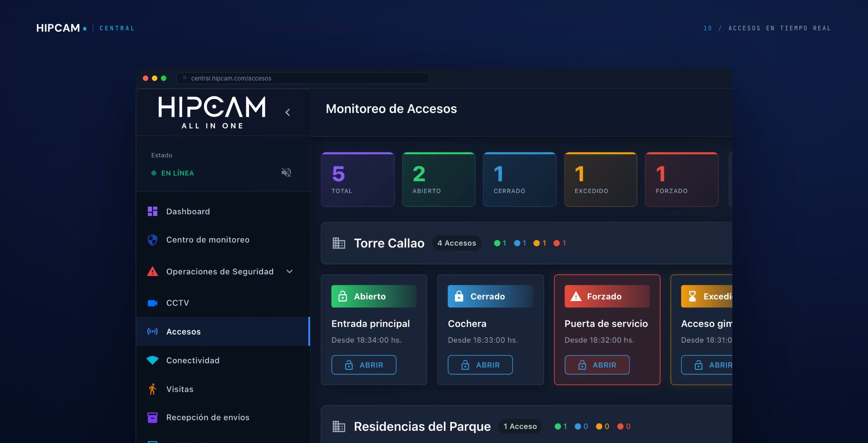Image resolution: width=868 pixels, height=443 pixels.
Task: Click the Recepción de envíos box icon
Action: tap(152, 418)
